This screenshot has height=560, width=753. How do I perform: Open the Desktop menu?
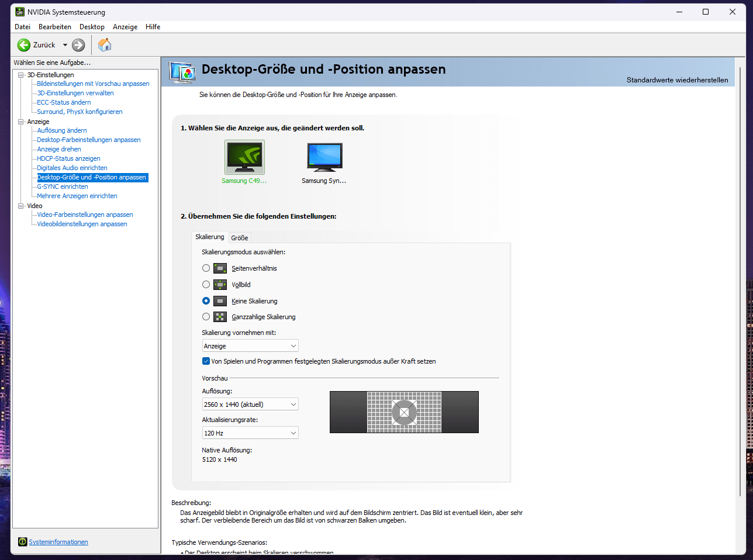[x=92, y=27]
